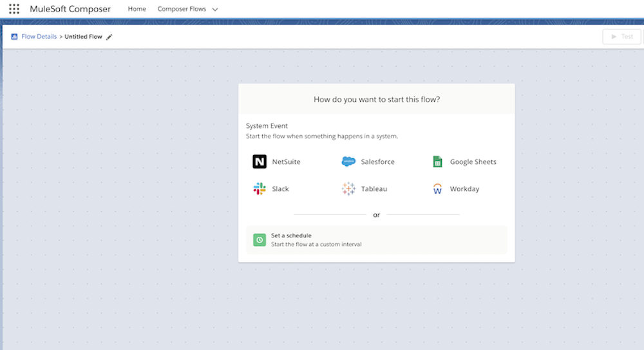
Task: Click the Workday logo icon
Action: [x=437, y=189]
